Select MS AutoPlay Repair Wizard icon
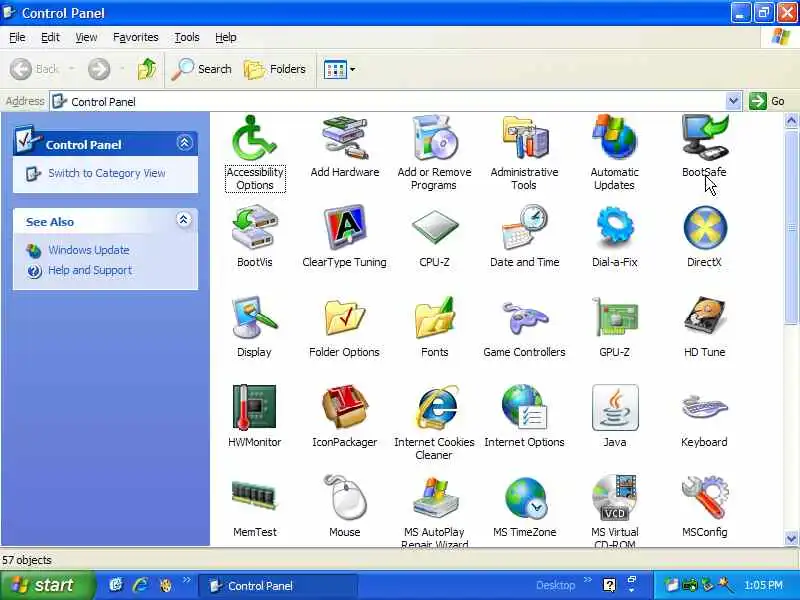The image size is (800, 600). coord(434,497)
